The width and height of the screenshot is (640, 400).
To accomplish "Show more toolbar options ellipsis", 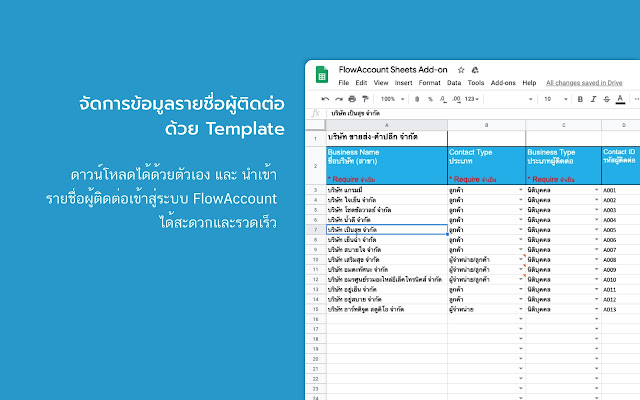I will click(636, 99).
